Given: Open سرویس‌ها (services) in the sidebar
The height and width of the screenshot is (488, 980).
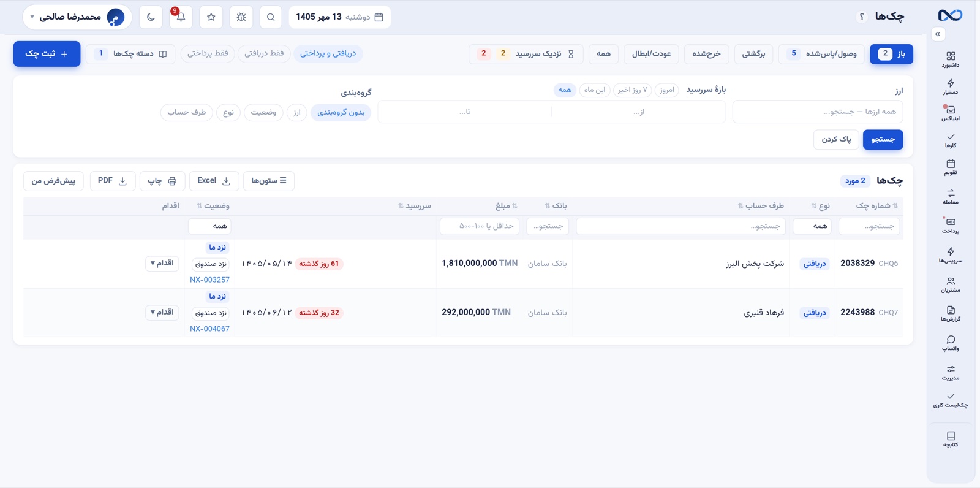Looking at the screenshot, I should tap(951, 255).
